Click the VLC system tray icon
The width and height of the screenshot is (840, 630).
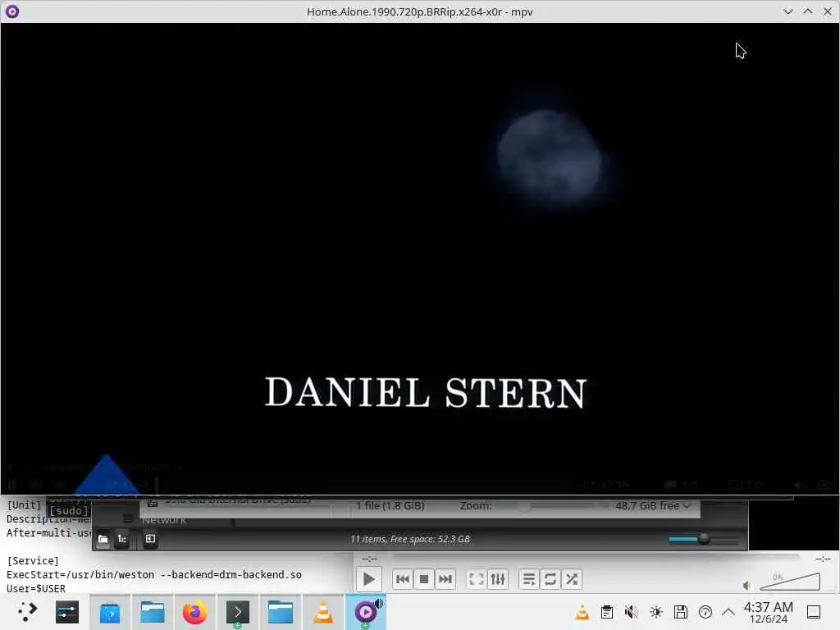click(x=582, y=612)
